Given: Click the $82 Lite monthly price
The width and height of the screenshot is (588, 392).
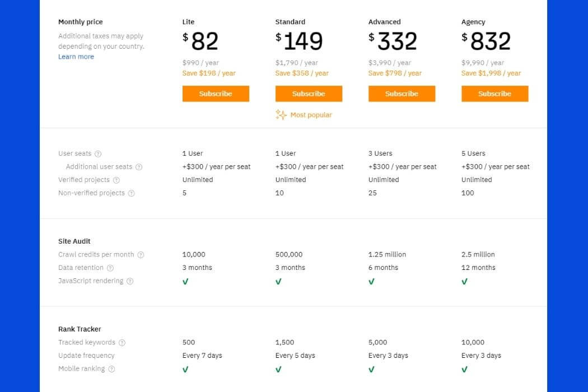Looking at the screenshot, I should click(200, 41).
